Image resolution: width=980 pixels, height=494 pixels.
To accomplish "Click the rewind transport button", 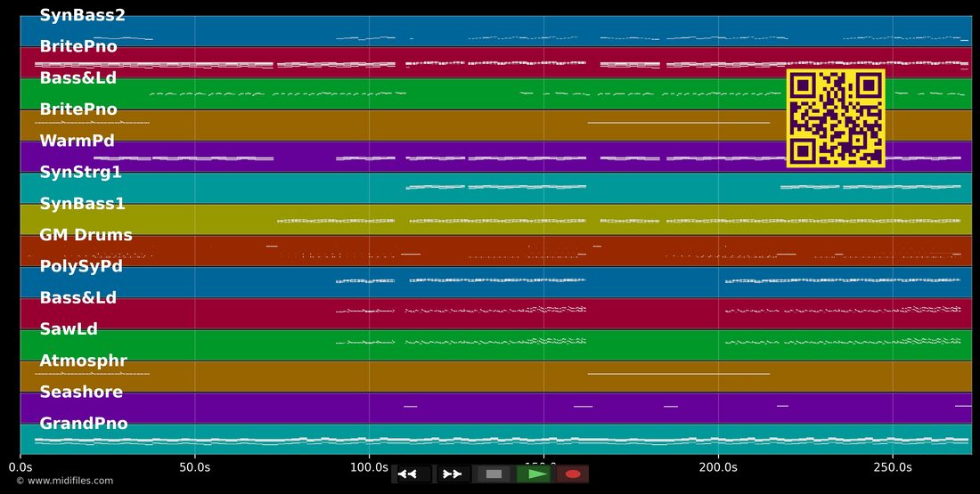I will pos(413,474).
